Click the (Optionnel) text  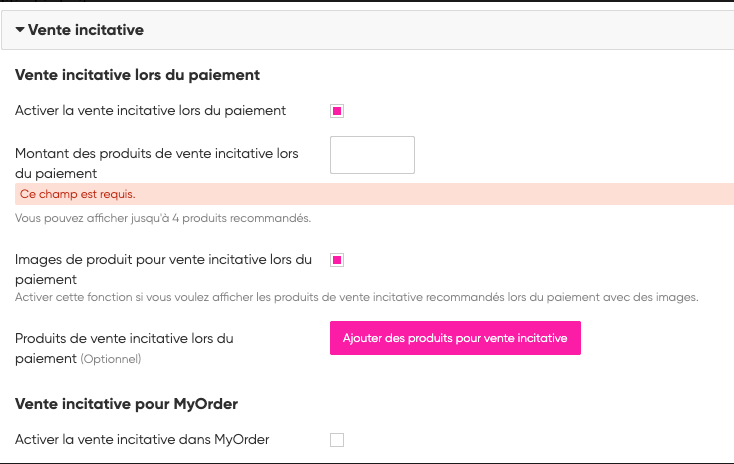(x=111, y=359)
